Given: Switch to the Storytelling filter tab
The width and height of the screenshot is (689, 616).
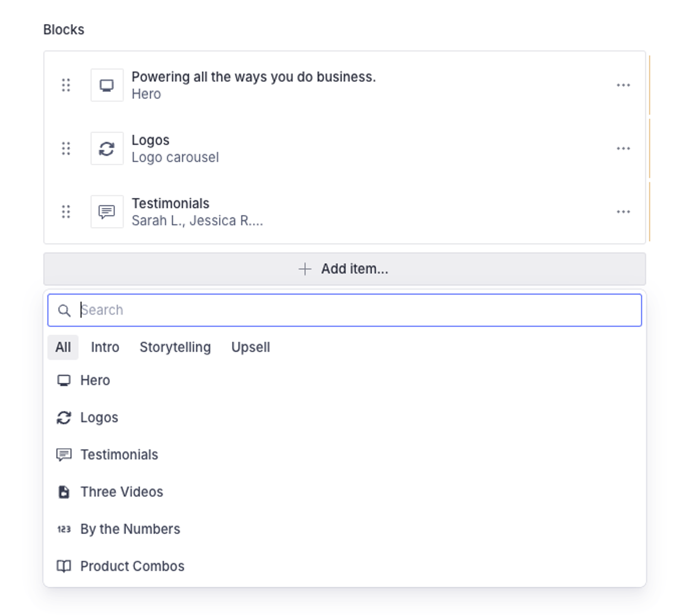Looking at the screenshot, I should (x=175, y=347).
